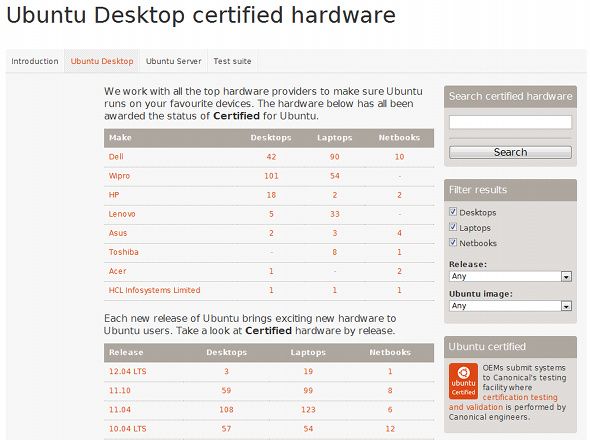Toggle the Laptops filter checkbox

coord(453,227)
